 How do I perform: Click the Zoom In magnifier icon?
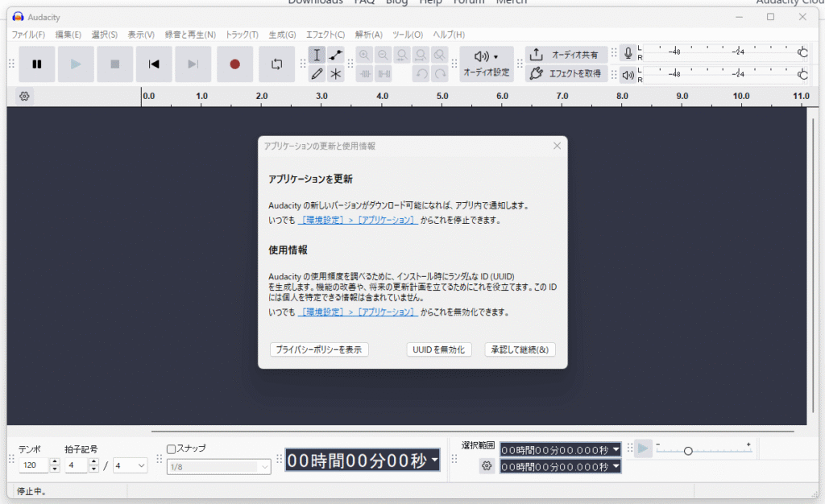coord(364,56)
